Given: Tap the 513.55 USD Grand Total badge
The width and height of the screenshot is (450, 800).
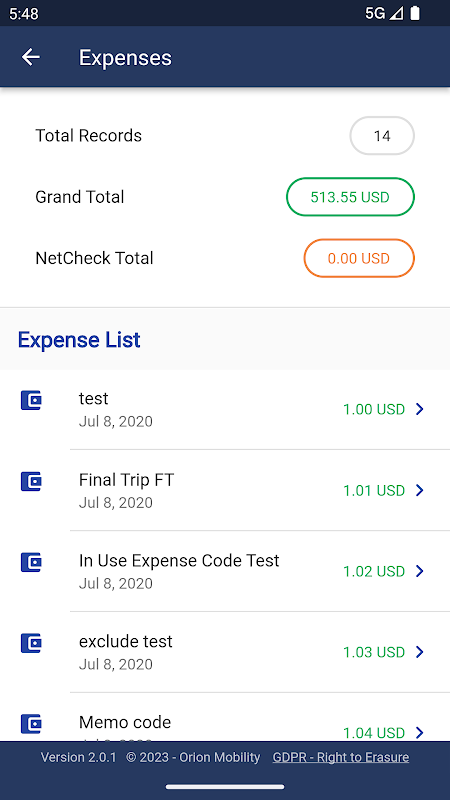Looking at the screenshot, I should coord(350,197).
